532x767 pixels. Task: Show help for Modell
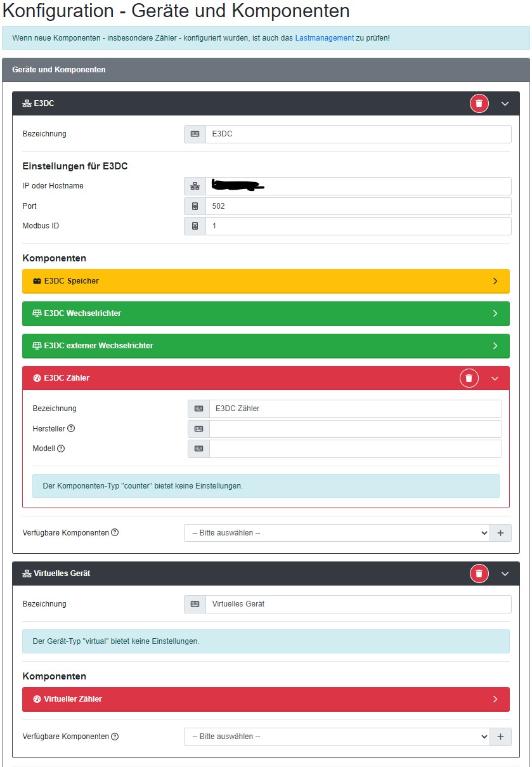point(61,449)
